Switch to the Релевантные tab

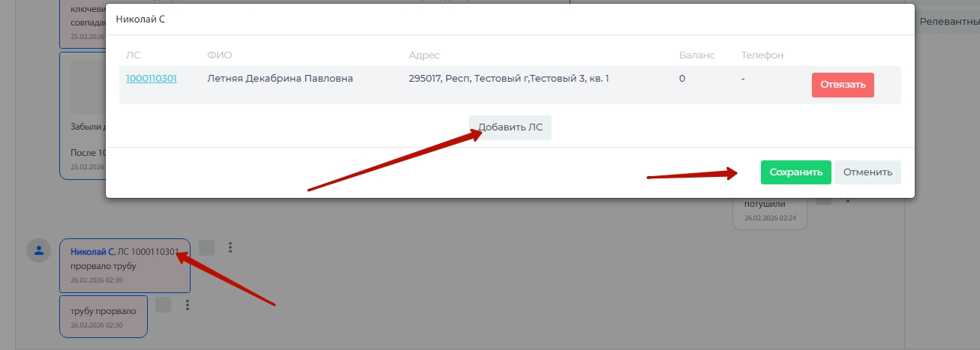948,22
